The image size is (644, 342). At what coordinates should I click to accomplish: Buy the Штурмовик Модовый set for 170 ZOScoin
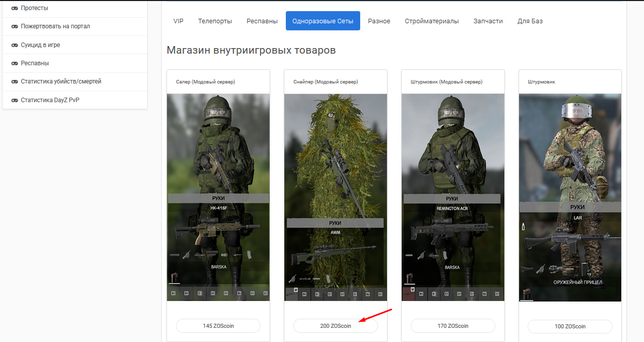pos(453,326)
